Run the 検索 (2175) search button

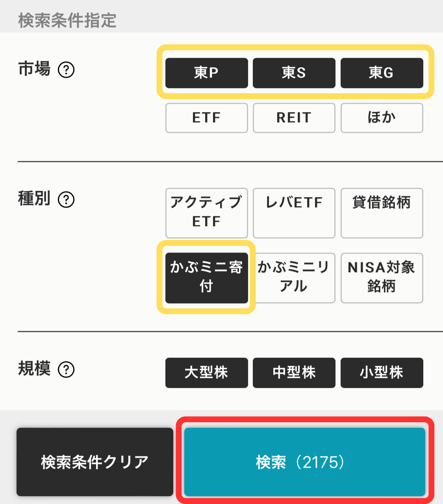click(305, 462)
